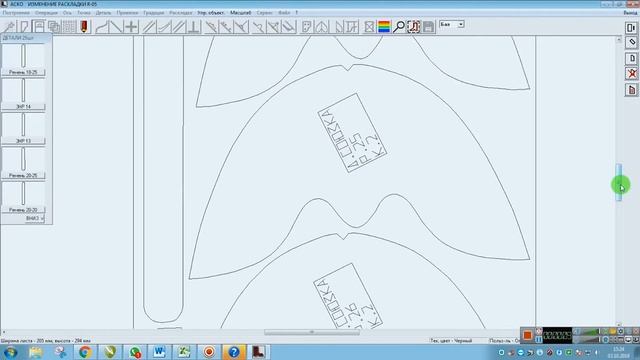
Task: Click the vertical scrollbar up arrow
Action: point(619,40)
